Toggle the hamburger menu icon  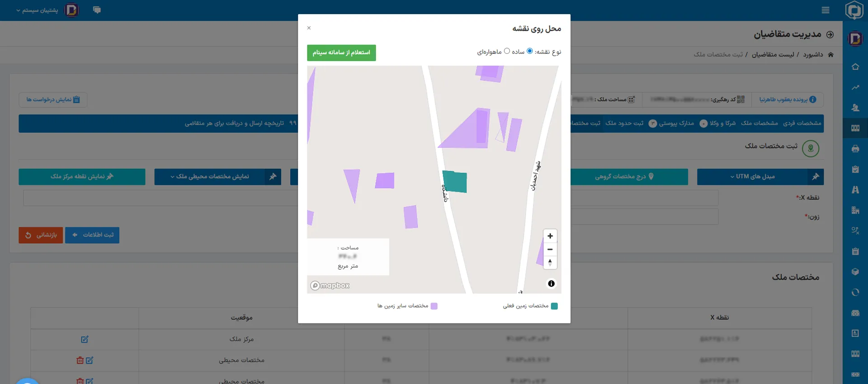pos(826,10)
